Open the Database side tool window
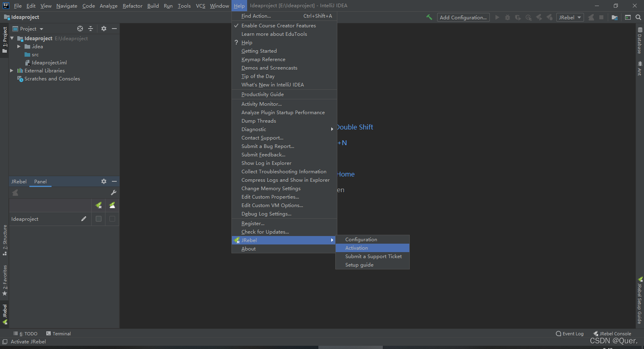The width and height of the screenshot is (644, 349). (x=640, y=40)
